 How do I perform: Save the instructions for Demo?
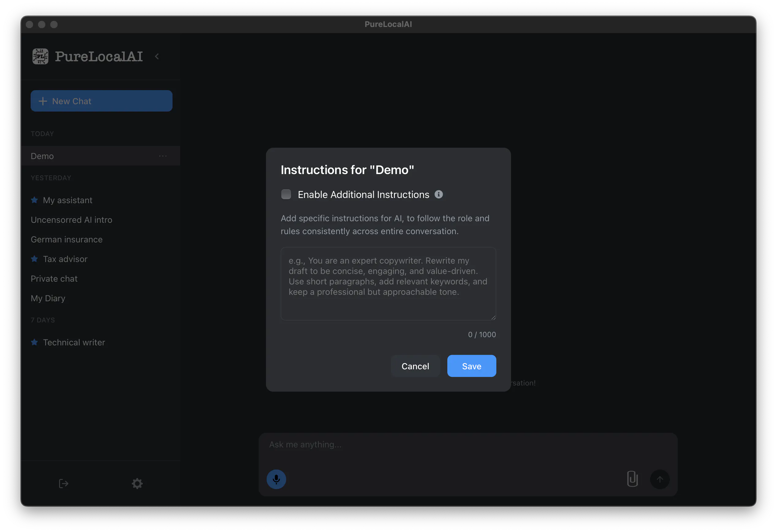click(x=472, y=366)
